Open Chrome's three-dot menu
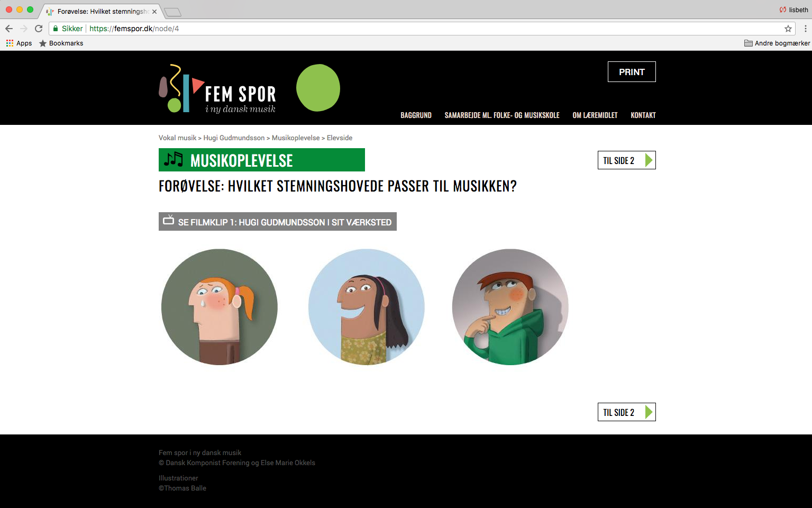The width and height of the screenshot is (812, 508). pyautogui.click(x=806, y=29)
